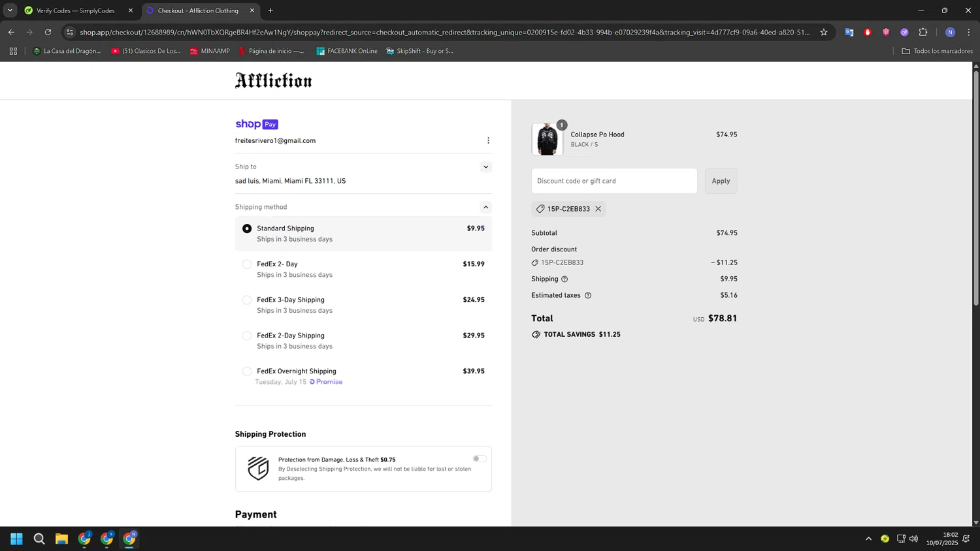Screen dimensions: 980x551
Task: Open a new browser tab
Action: pyautogui.click(x=270, y=10)
